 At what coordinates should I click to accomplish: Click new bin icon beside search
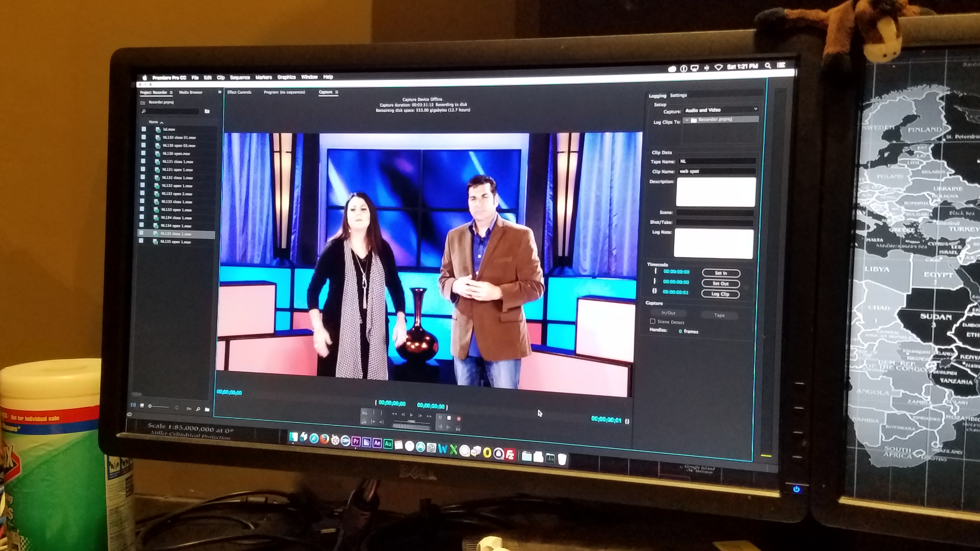[207, 111]
